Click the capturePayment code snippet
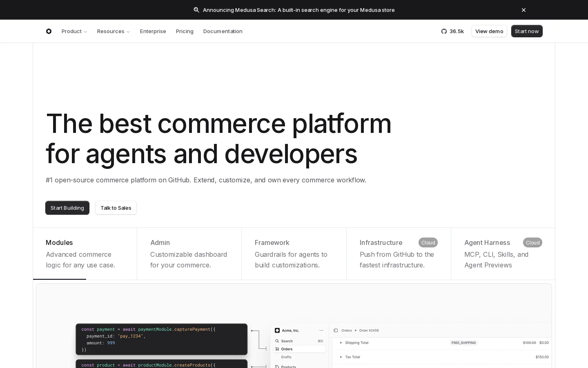 (162, 339)
